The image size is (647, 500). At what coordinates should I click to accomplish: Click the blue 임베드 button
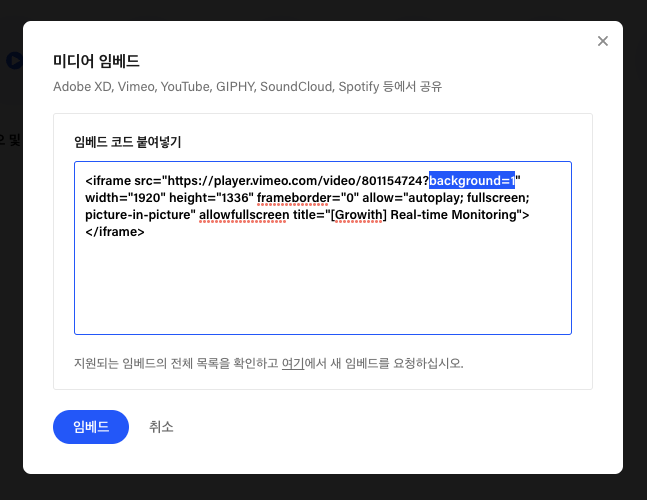coord(91,427)
